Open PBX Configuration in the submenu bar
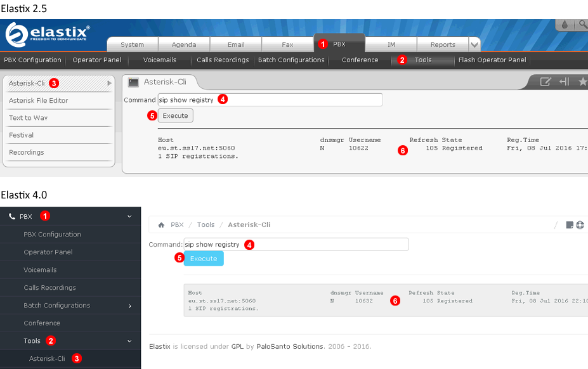The width and height of the screenshot is (588, 369). click(x=32, y=60)
